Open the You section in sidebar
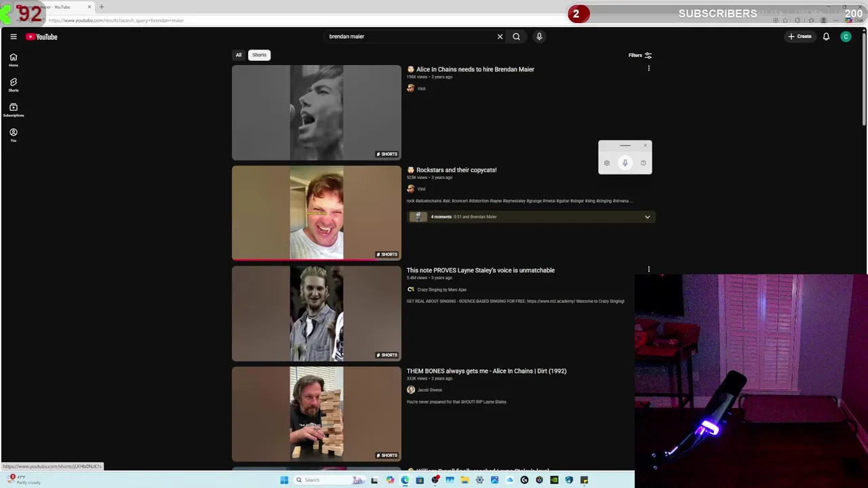868x488 pixels. pos(14,135)
